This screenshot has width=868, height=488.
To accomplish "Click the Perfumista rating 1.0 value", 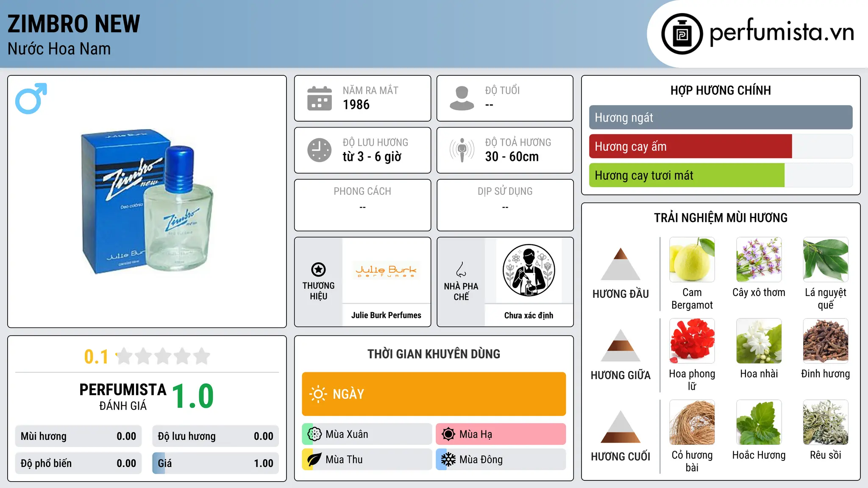I will [x=193, y=396].
